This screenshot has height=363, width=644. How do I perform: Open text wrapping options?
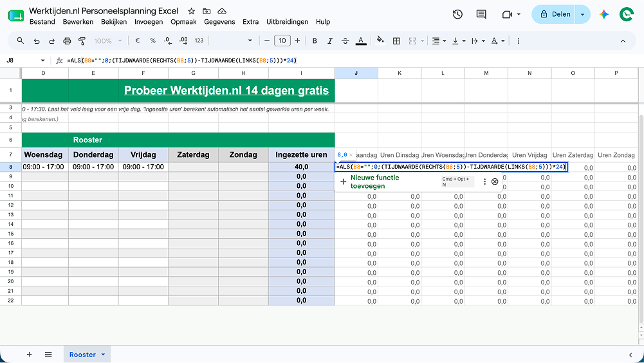tap(478, 41)
